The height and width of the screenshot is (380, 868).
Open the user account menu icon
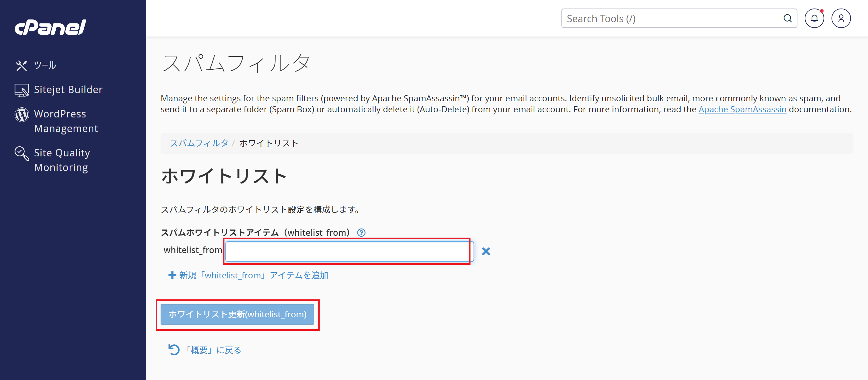[x=841, y=19]
